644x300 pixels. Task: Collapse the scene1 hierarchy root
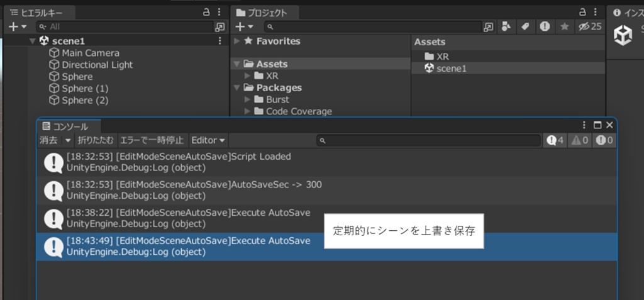pyautogui.click(x=33, y=41)
